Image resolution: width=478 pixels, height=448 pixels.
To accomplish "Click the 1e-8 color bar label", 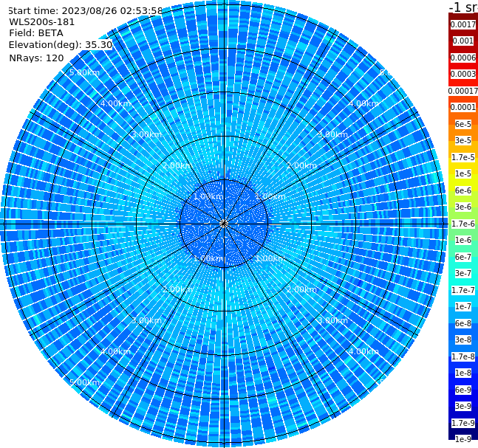I will pyautogui.click(x=463, y=373).
